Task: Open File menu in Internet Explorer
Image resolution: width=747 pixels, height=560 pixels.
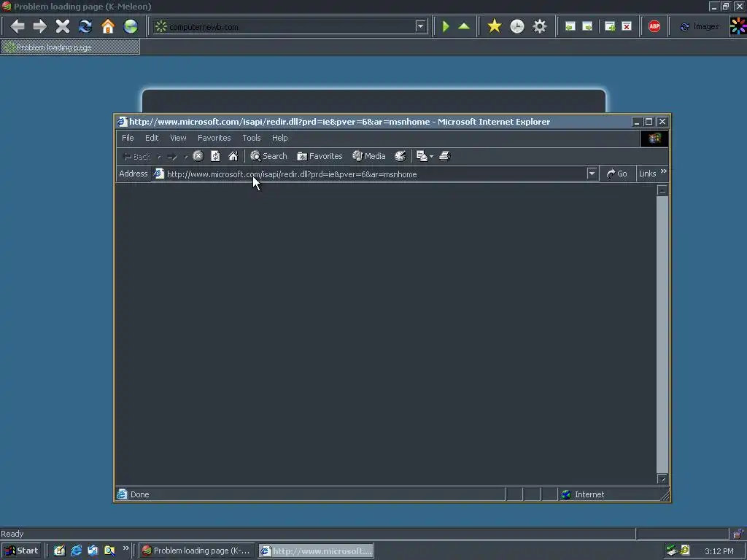Action: (x=128, y=138)
